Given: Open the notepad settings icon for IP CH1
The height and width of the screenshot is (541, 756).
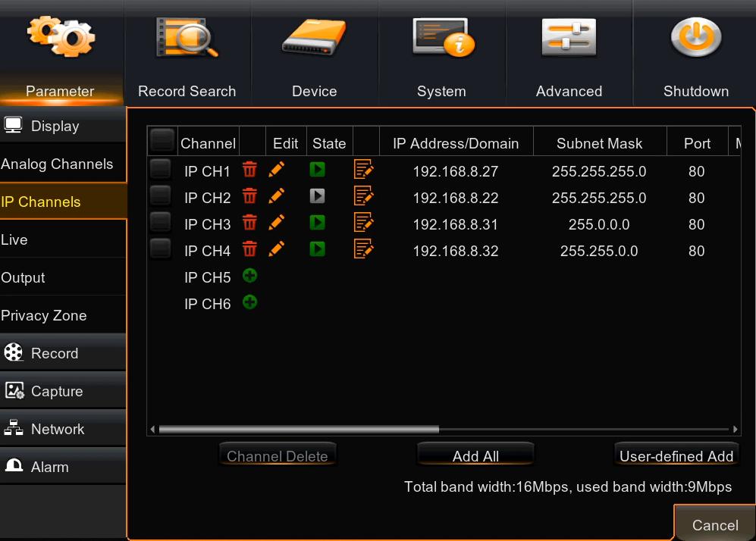Looking at the screenshot, I should (x=363, y=170).
